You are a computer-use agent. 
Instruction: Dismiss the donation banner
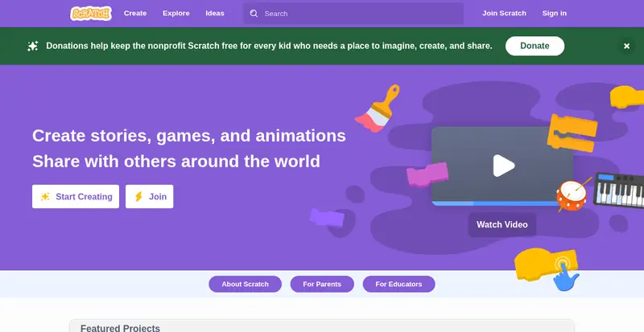(626, 46)
